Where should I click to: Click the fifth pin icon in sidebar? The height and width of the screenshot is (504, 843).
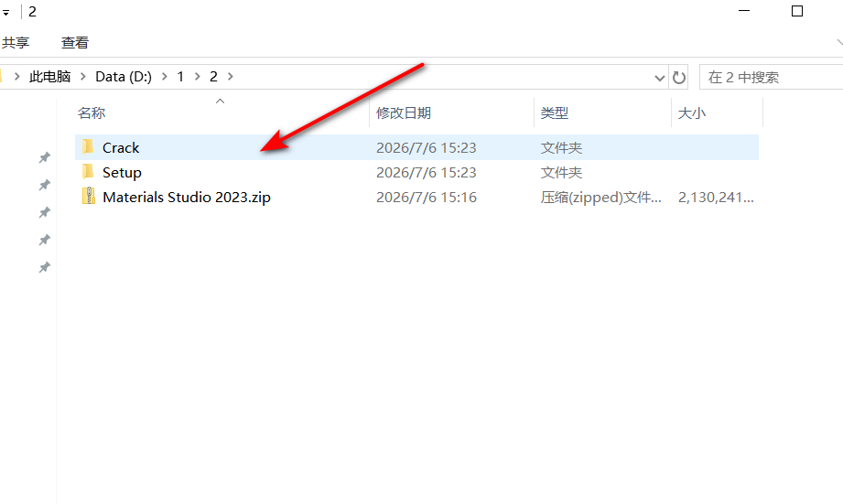(x=44, y=268)
